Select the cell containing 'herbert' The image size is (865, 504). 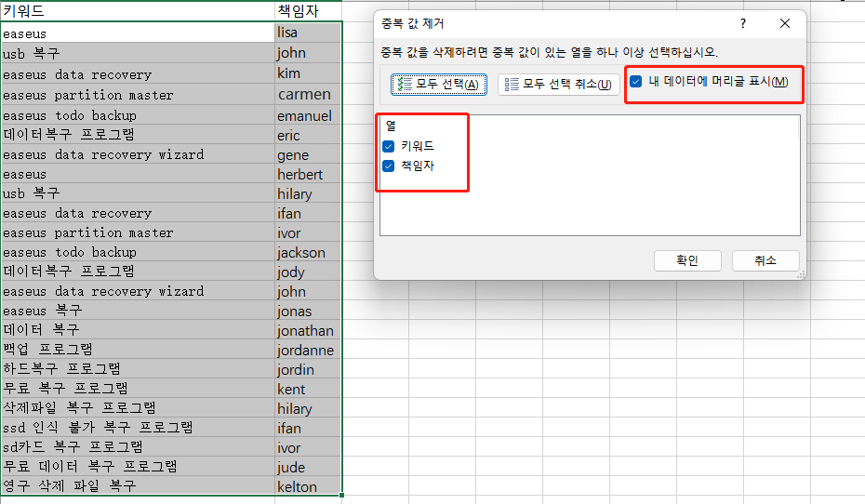309,174
